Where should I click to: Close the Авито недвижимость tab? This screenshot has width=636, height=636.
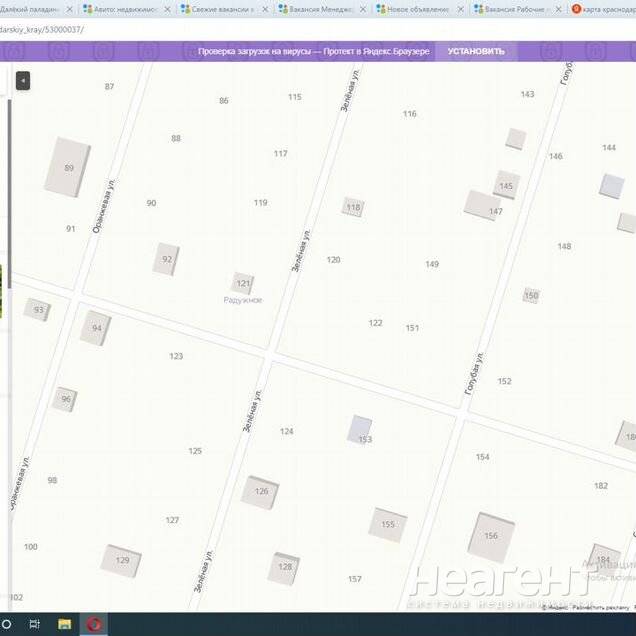pos(167,9)
